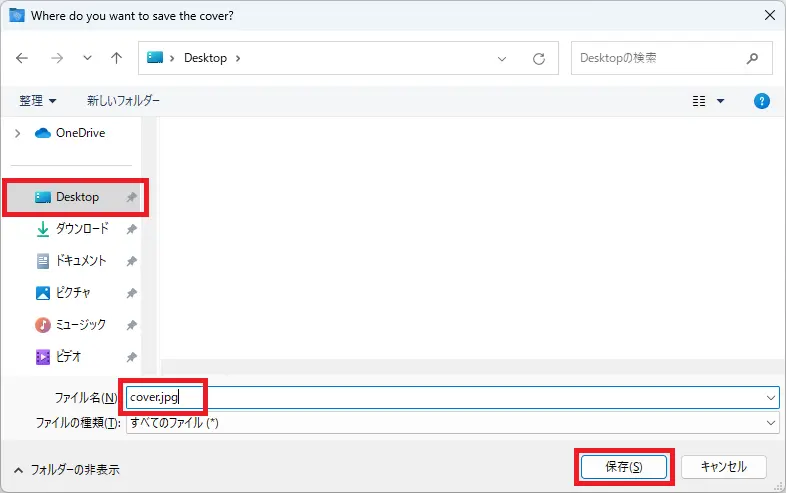The width and height of the screenshot is (786, 493).
Task: Open recent locations chevron dropdown
Action: pos(87,58)
